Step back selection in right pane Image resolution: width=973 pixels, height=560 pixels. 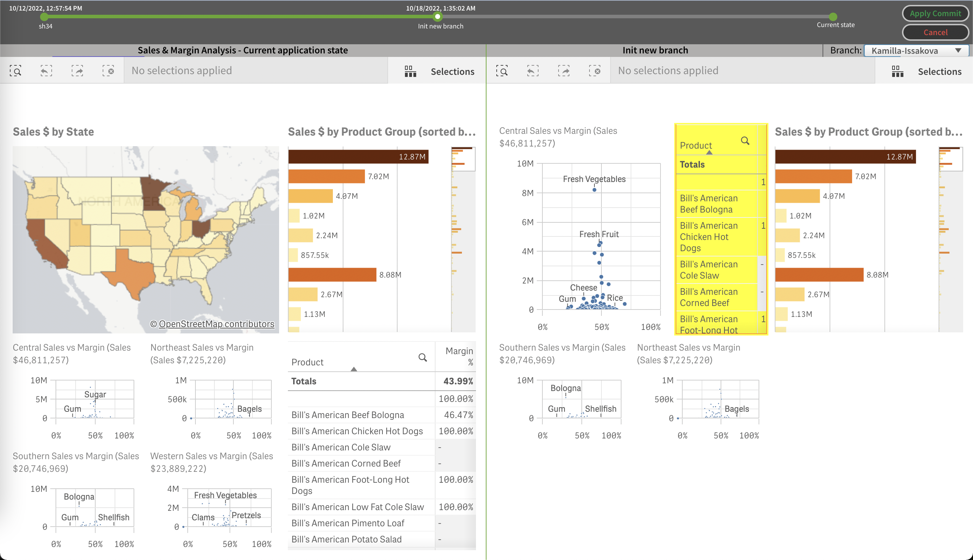click(x=533, y=71)
